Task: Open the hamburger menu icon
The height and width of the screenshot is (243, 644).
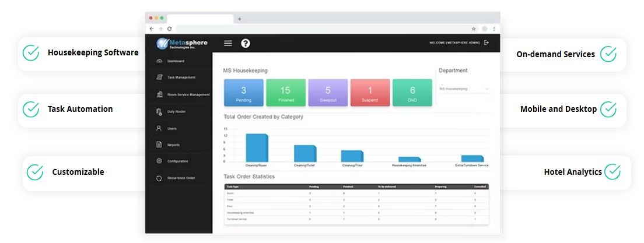Action: [228, 43]
